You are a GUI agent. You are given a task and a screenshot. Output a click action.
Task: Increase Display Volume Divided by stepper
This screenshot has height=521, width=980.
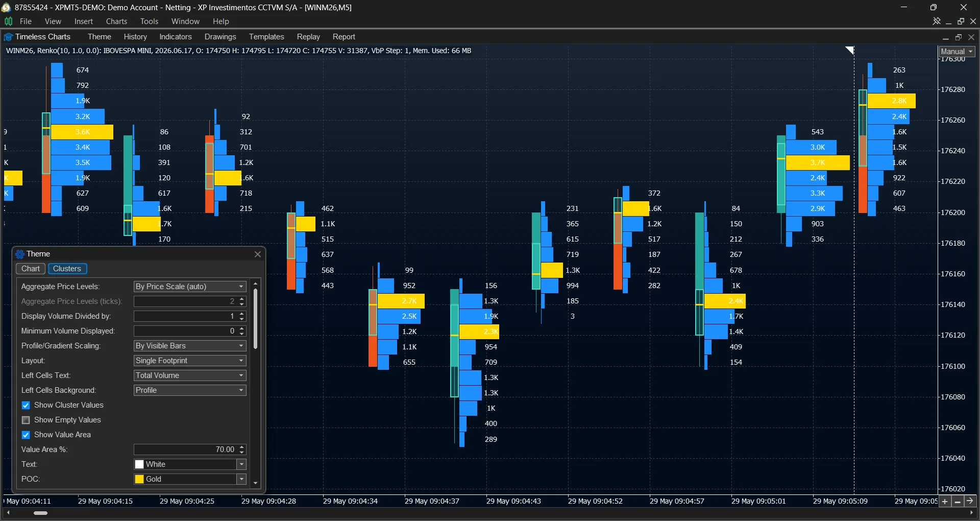(242, 314)
